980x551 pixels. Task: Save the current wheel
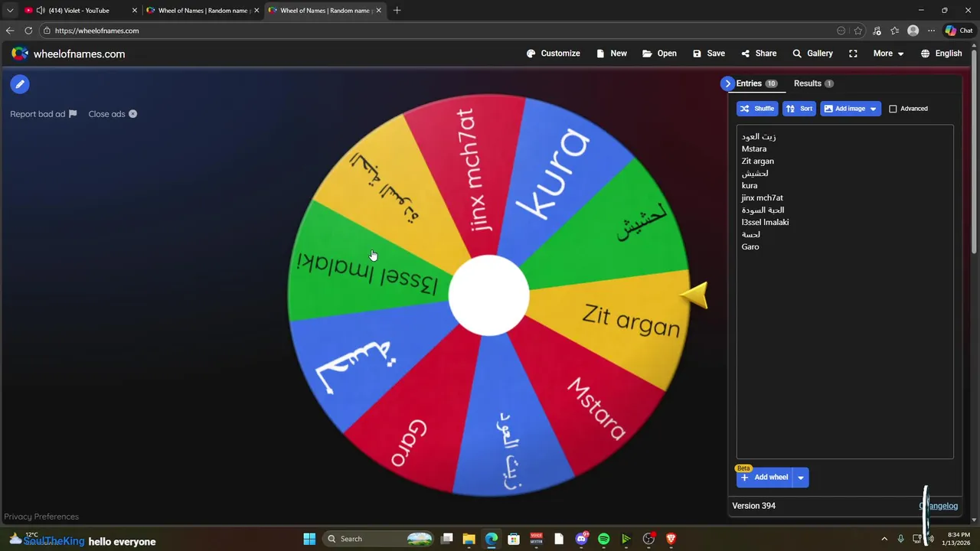coord(708,54)
